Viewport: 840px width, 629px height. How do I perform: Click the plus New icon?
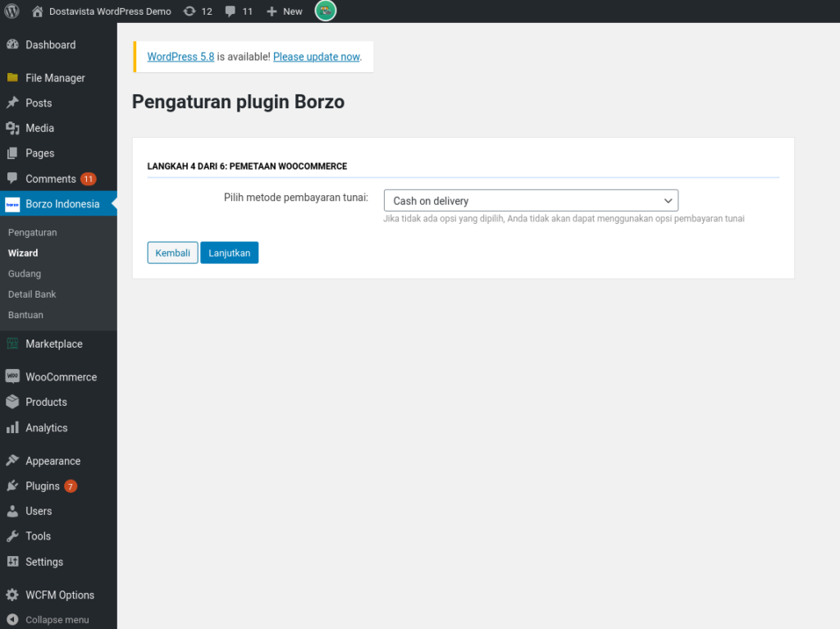(x=272, y=11)
